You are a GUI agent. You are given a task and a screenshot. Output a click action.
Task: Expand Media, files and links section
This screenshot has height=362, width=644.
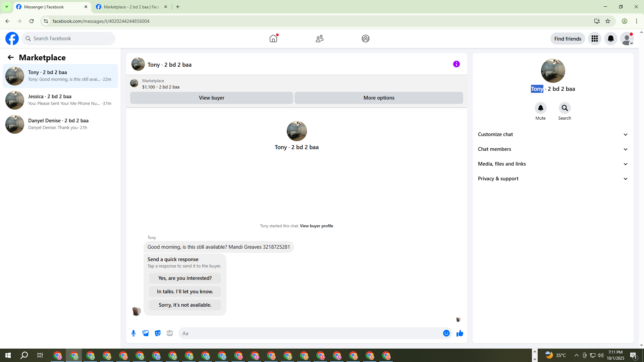coord(553,164)
